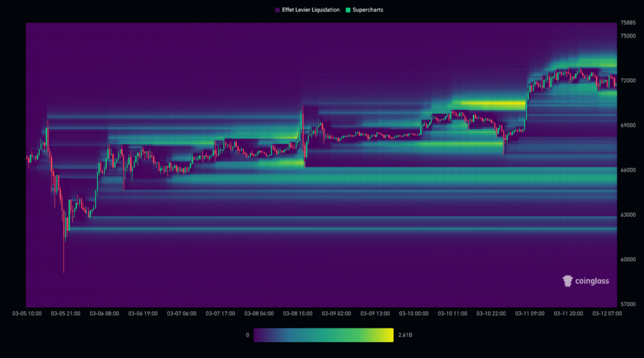Click the 03-11 09:00 time axis label
The width and height of the screenshot is (644, 358).
pyautogui.click(x=530, y=313)
